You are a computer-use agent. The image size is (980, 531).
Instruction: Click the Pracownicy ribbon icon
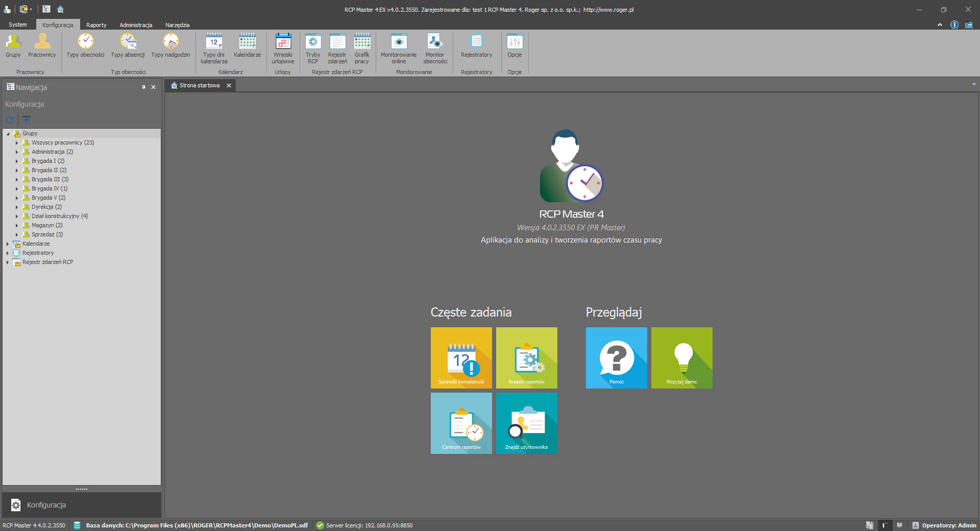(42, 46)
